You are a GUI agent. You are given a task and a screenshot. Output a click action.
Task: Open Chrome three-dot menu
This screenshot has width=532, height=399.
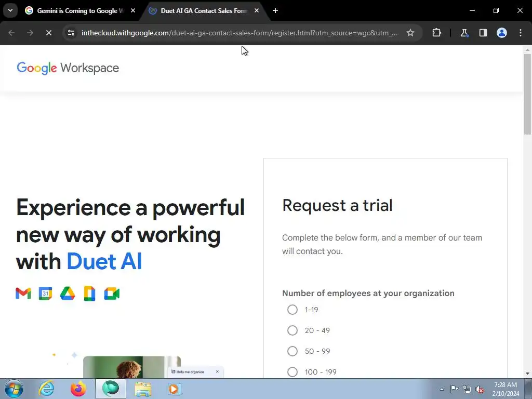[x=521, y=33]
